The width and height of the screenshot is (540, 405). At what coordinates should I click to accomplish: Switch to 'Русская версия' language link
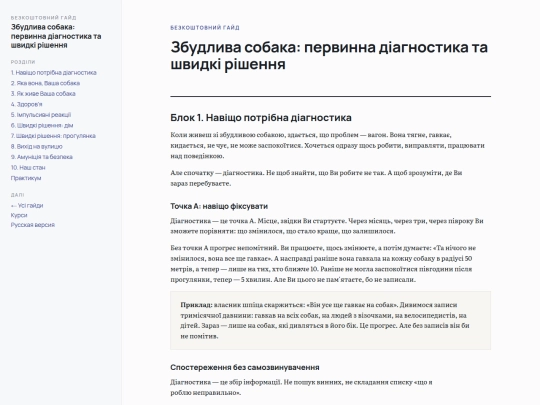(x=33, y=225)
